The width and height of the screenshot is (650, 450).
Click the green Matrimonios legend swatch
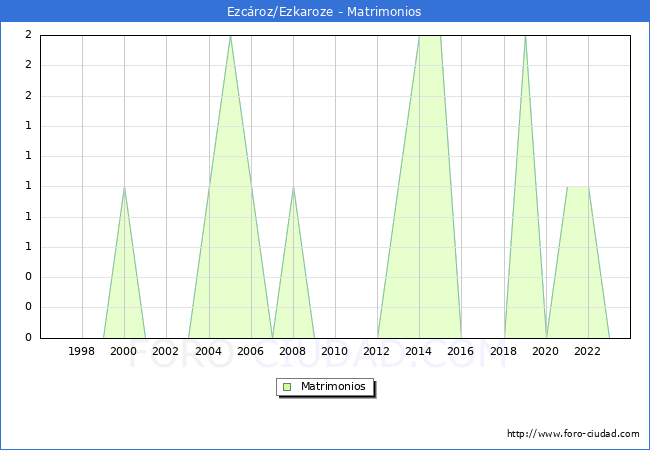[287, 387]
